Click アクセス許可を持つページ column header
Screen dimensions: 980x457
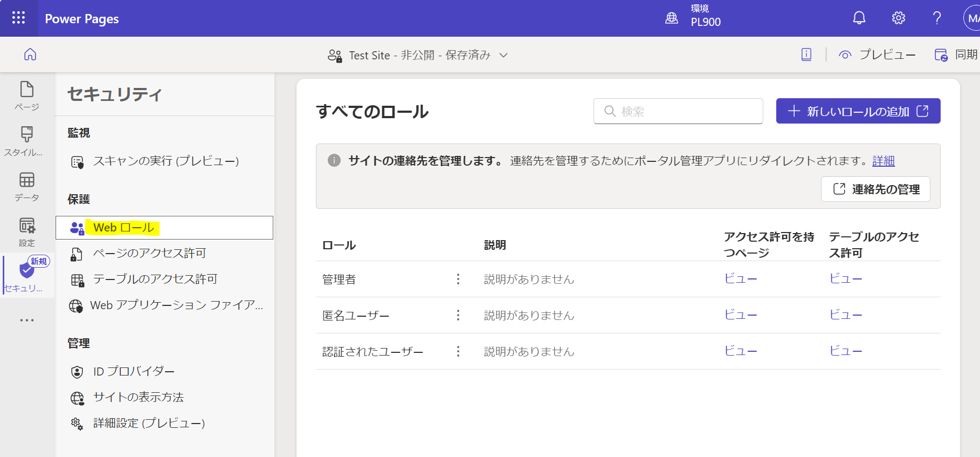click(x=769, y=244)
